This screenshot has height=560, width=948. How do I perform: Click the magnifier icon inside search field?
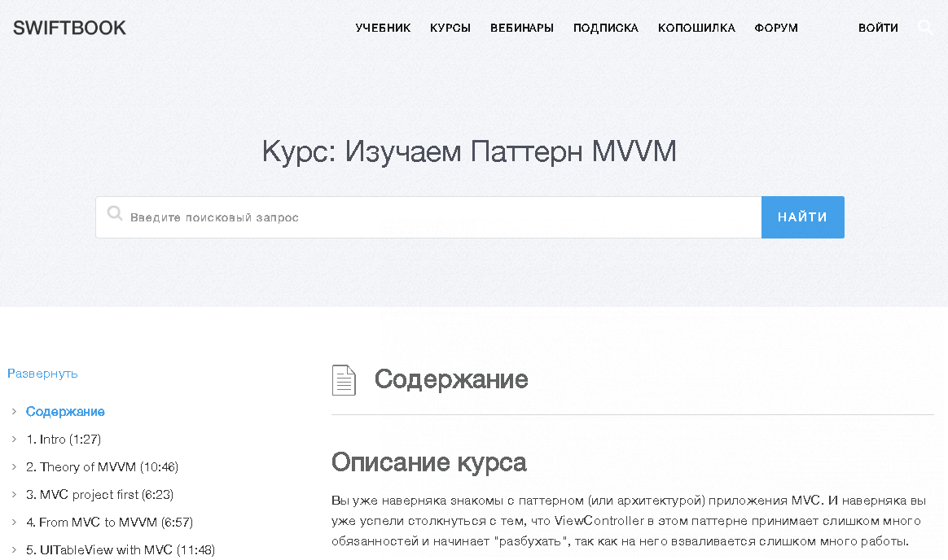pos(115,214)
